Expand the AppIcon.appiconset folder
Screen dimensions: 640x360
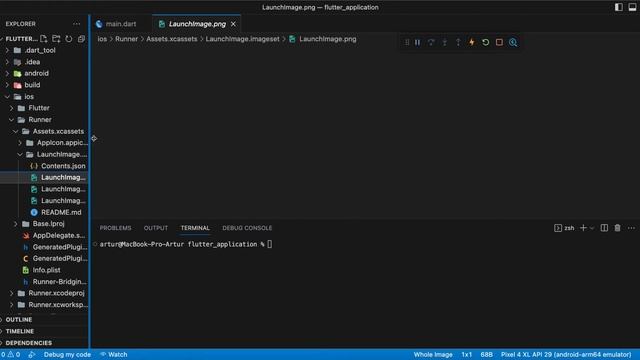pos(44,143)
